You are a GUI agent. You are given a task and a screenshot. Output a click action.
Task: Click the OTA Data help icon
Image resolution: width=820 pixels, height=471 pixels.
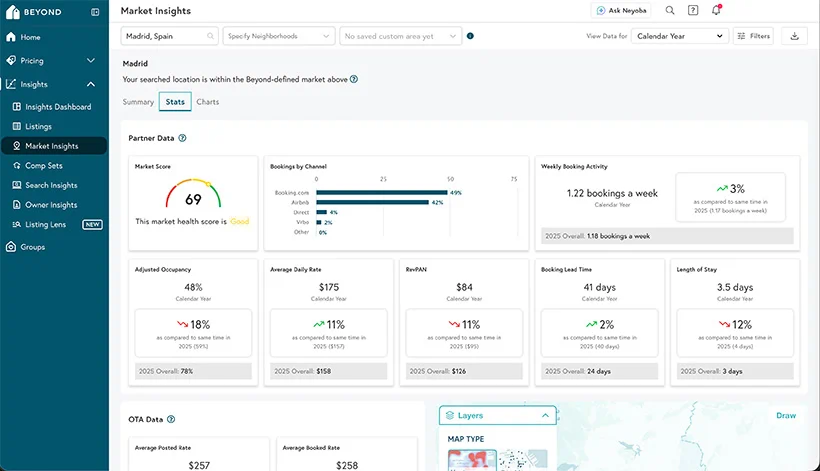pyautogui.click(x=171, y=419)
